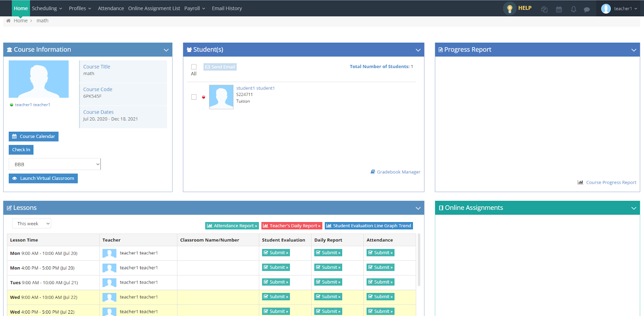Toggle the All students checkbox

[x=194, y=67]
